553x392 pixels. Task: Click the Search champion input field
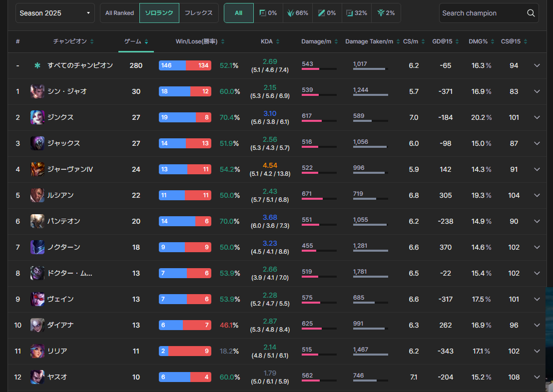(x=482, y=13)
